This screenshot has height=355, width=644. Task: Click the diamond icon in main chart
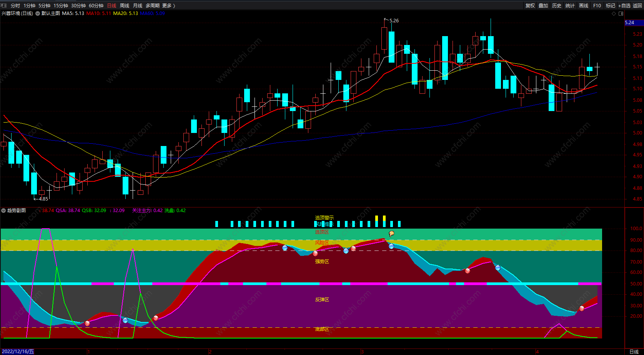(x=614, y=14)
